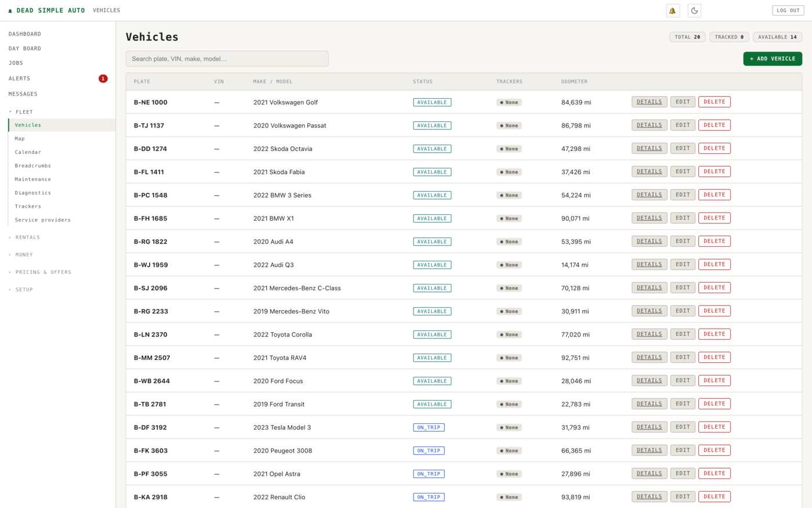View details for B-NE 1000

click(649, 102)
